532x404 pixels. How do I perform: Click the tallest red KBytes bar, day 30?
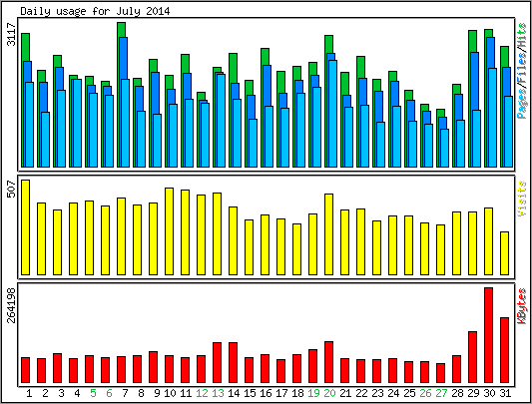488,335
